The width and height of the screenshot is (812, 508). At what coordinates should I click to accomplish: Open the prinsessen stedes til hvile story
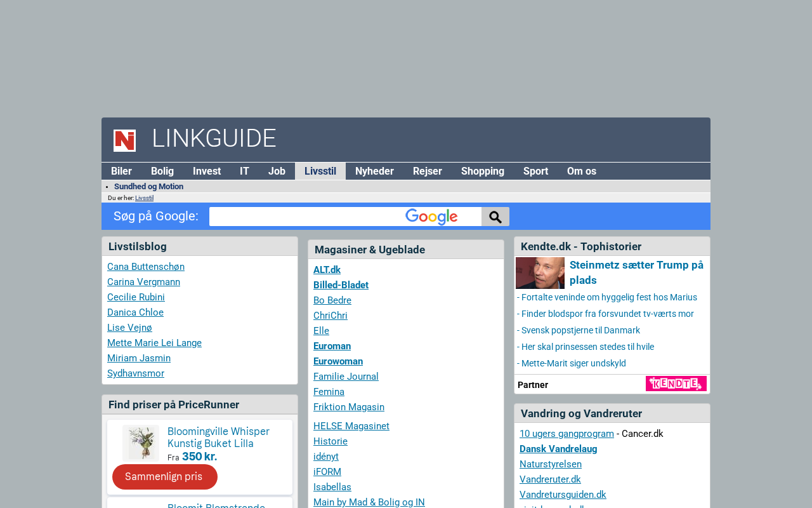click(586, 347)
